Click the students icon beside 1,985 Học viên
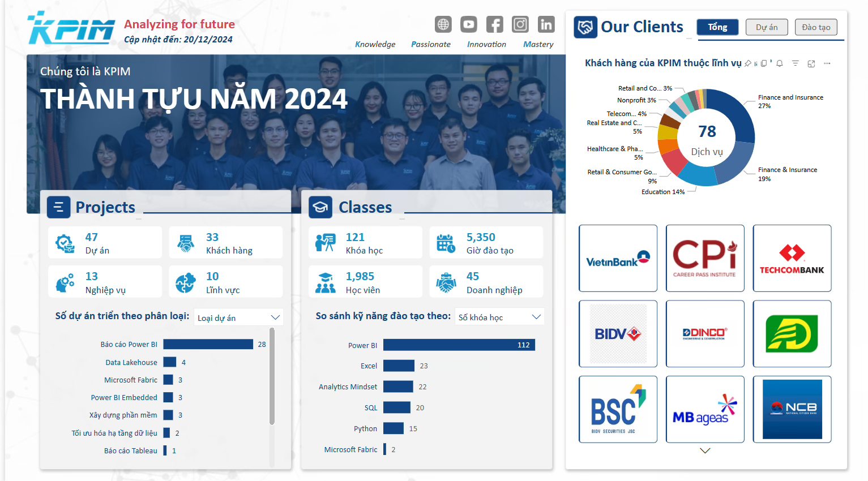The width and height of the screenshot is (868, 481). [326, 282]
